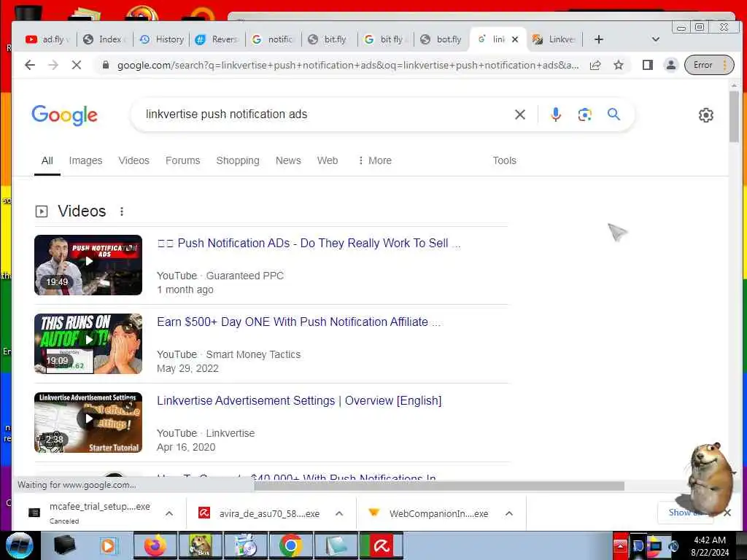
Task: Open Google quick settings gear
Action: tap(705, 114)
